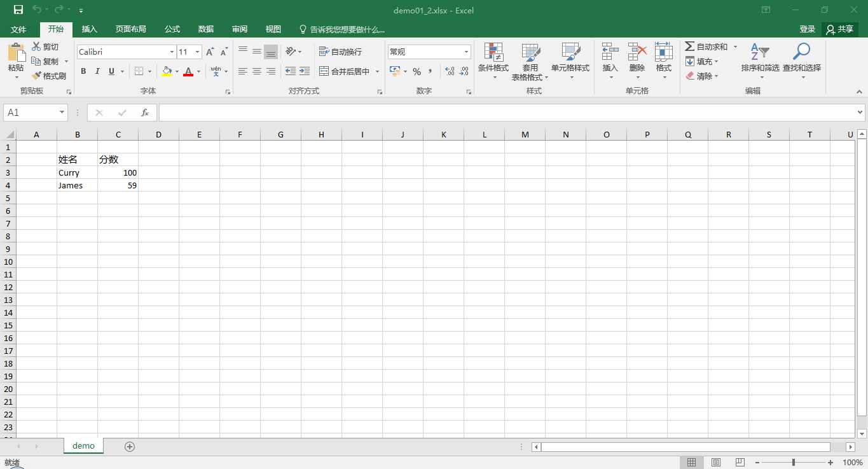The image size is (868, 469).
Task: Apply the comma style number format
Action: coord(431,71)
